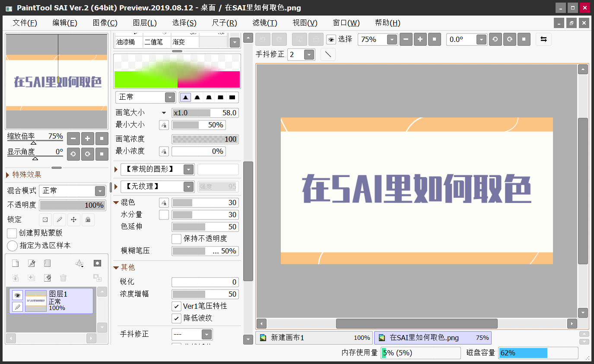Open the 滤镜(T) menu
This screenshot has height=364, width=594.
coord(265,23)
